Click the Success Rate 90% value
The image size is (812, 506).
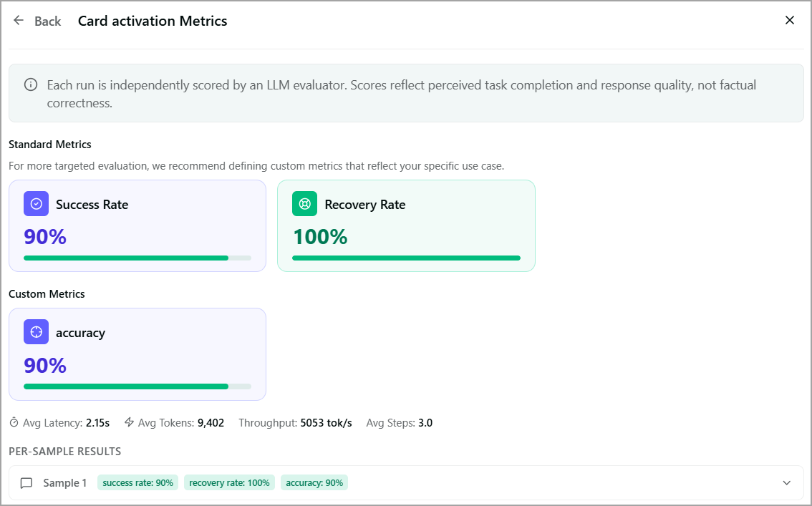(x=45, y=237)
